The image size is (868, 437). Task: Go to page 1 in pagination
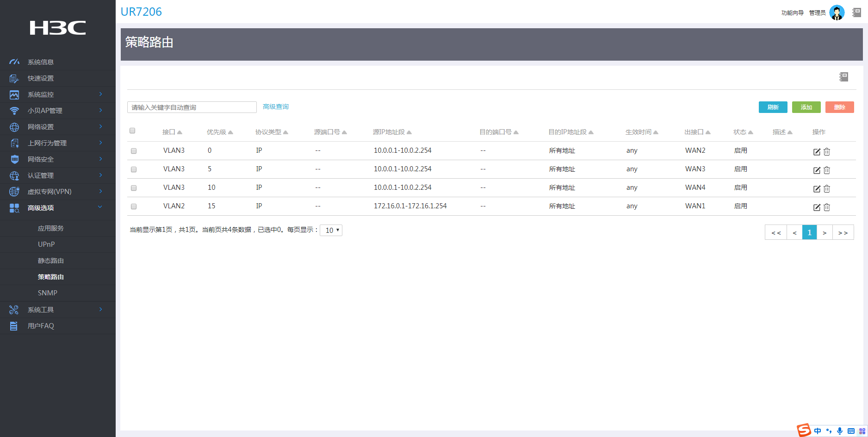click(x=809, y=232)
